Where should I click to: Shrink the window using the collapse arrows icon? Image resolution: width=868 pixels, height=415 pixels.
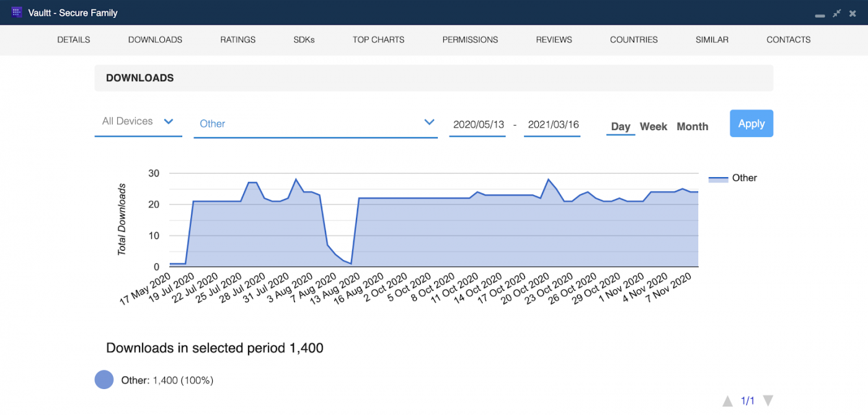point(837,13)
